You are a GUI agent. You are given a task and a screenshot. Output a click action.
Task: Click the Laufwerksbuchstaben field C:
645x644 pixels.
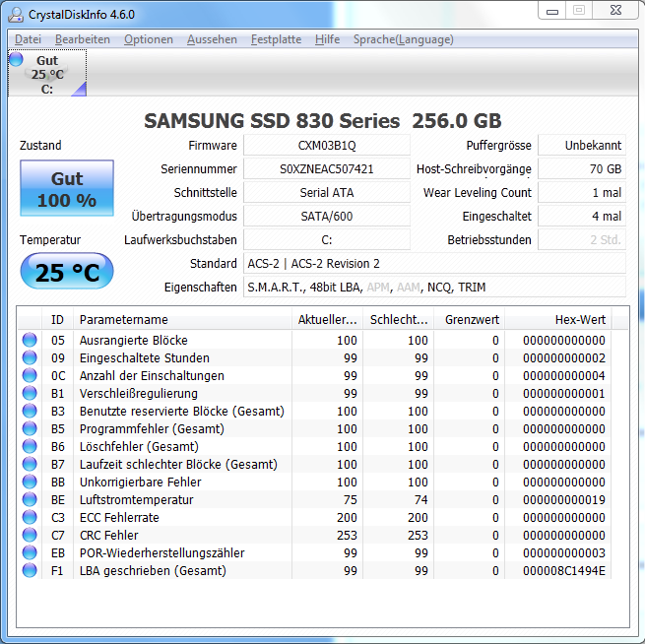click(327, 239)
